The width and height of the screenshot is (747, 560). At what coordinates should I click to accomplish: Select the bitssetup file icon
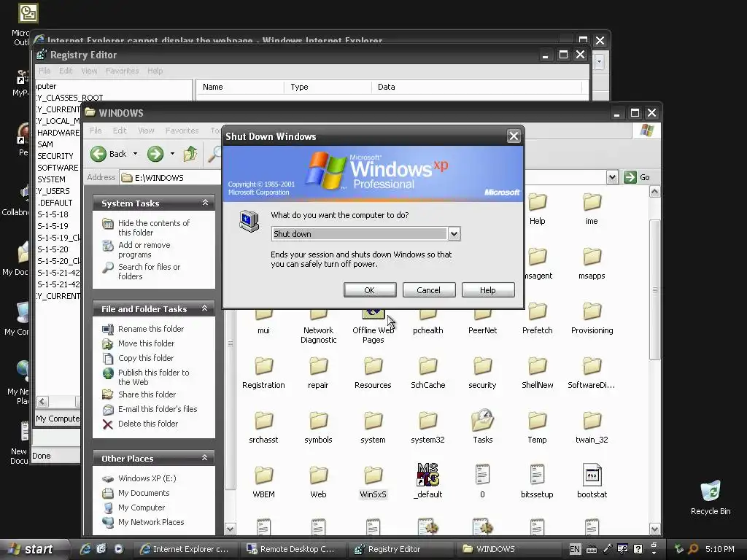(x=537, y=475)
